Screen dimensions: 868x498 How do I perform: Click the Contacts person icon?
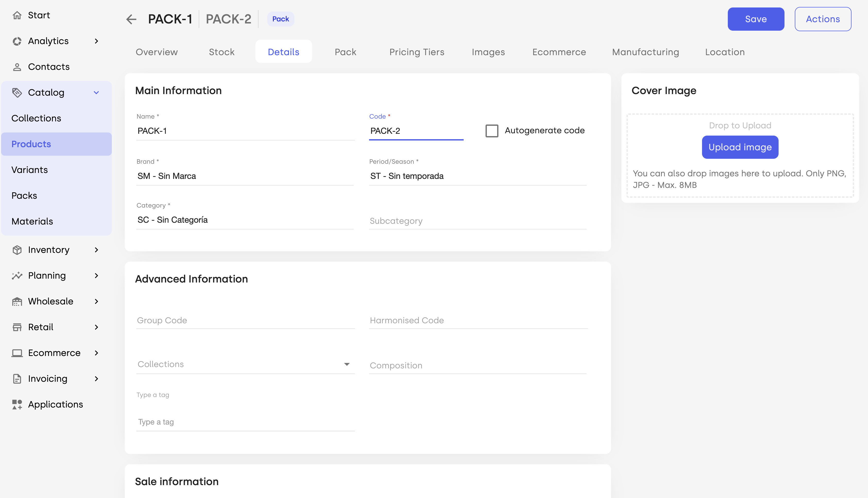point(17,67)
